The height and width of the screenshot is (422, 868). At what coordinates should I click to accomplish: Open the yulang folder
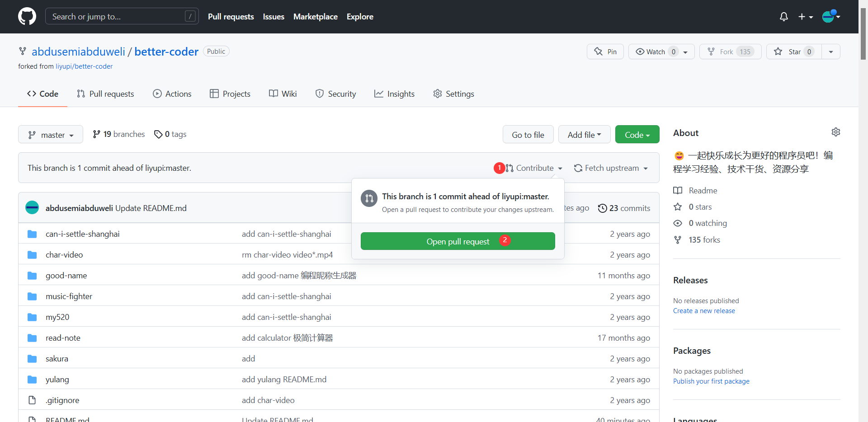tap(57, 380)
